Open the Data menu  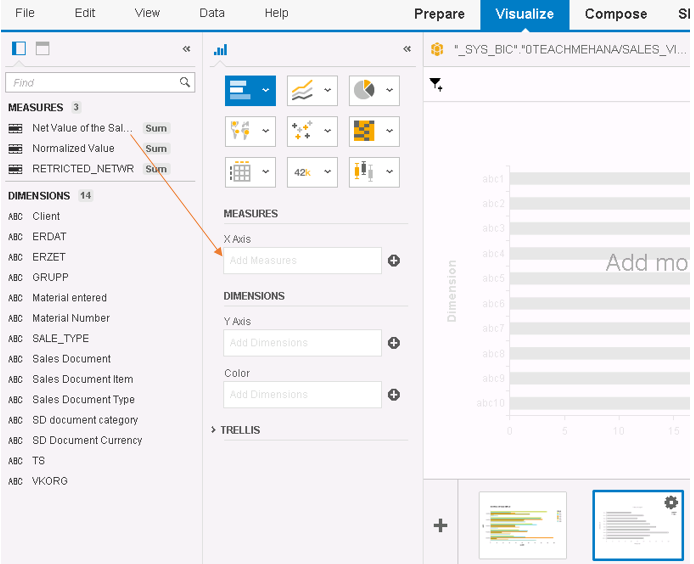[212, 13]
